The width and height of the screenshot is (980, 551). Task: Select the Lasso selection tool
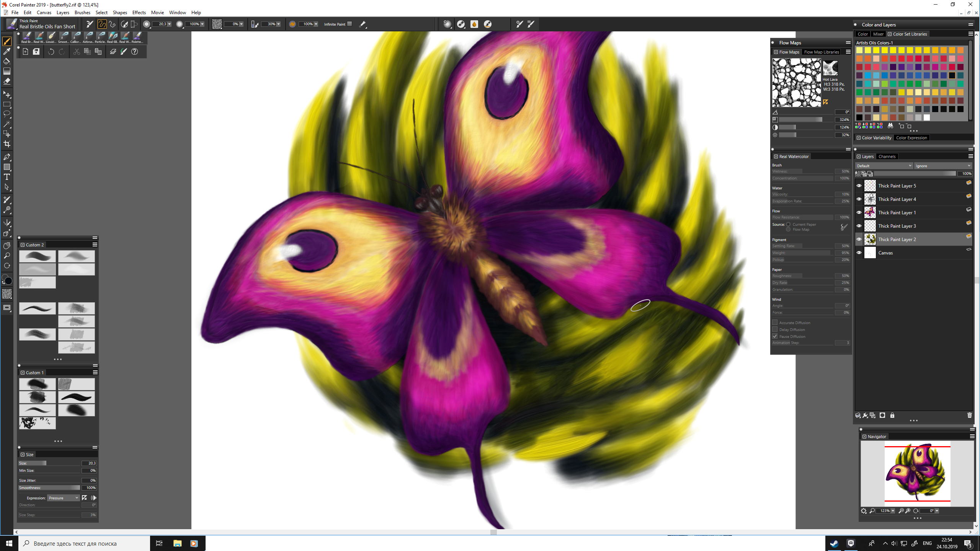7,114
